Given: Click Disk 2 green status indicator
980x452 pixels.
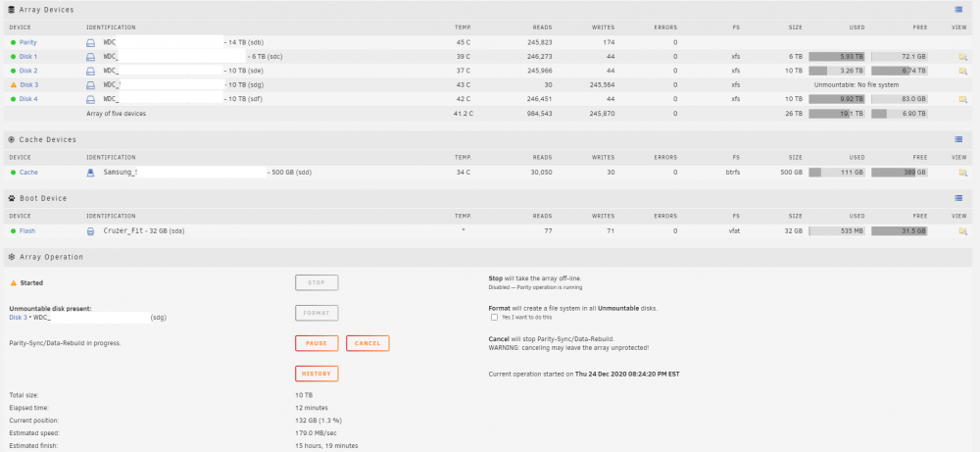Looking at the screenshot, I should click(x=13, y=71).
